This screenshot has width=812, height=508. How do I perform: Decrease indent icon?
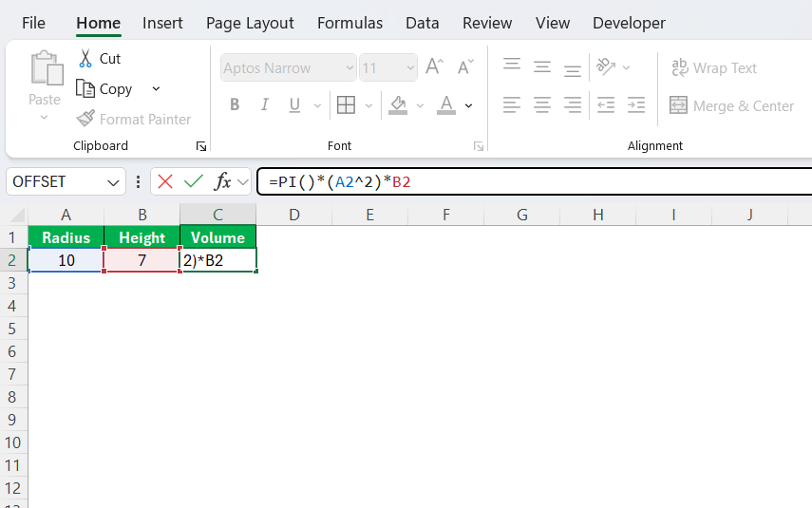pyautogui.click(x=605, y=105)
